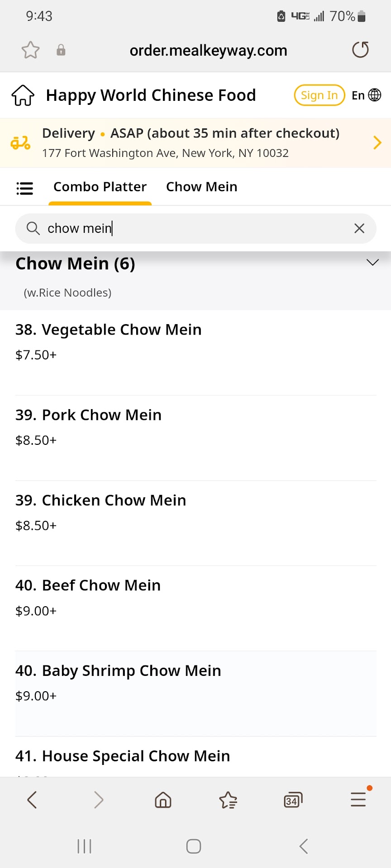The width and height of the screenshot is (391, 868).
Task: Bookmark page with star icon in address bar
Action: tap(31, 50)
